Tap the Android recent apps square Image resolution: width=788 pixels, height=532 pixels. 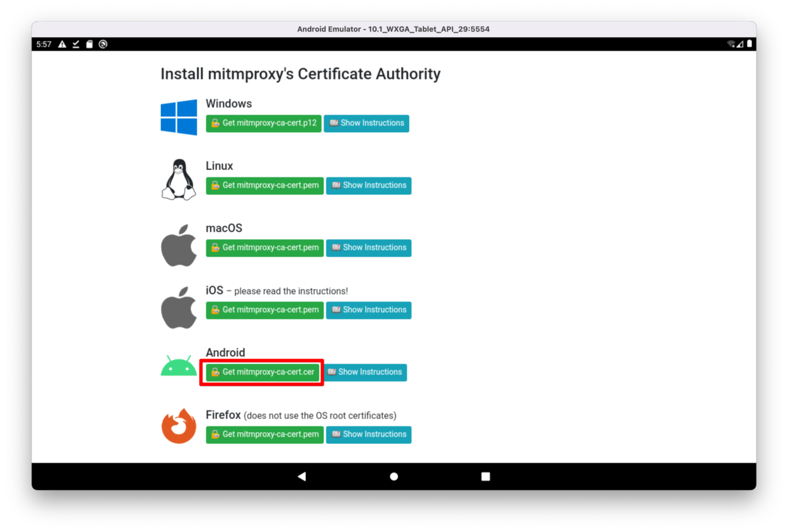click(x=486, y=476)
